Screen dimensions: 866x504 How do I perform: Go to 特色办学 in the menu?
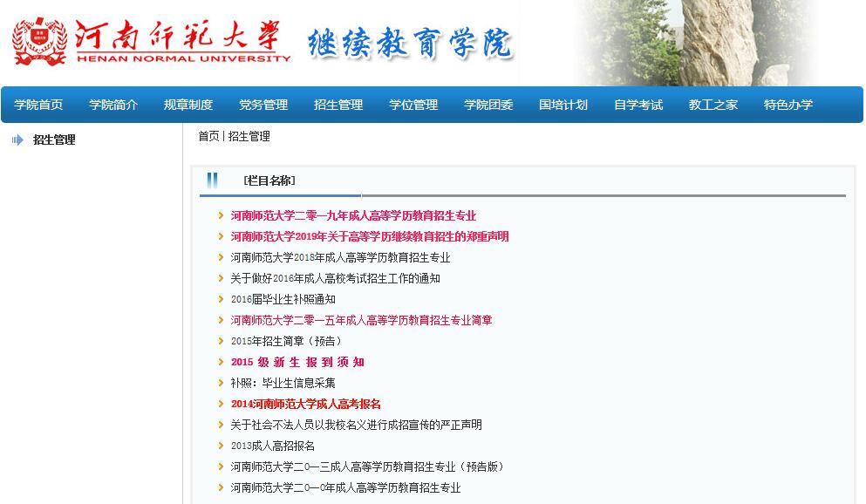pyautogui.click(x=788, y=105)
